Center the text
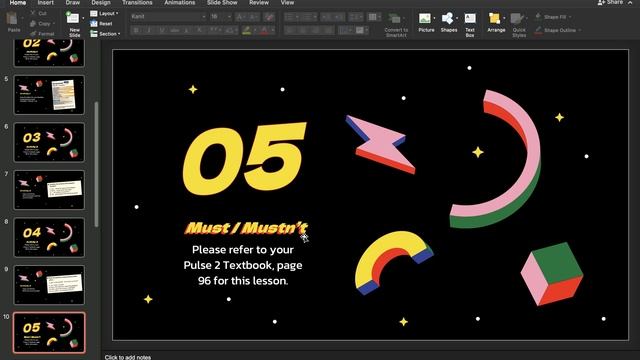Screen dimensions: 640x360 point(303,30)
